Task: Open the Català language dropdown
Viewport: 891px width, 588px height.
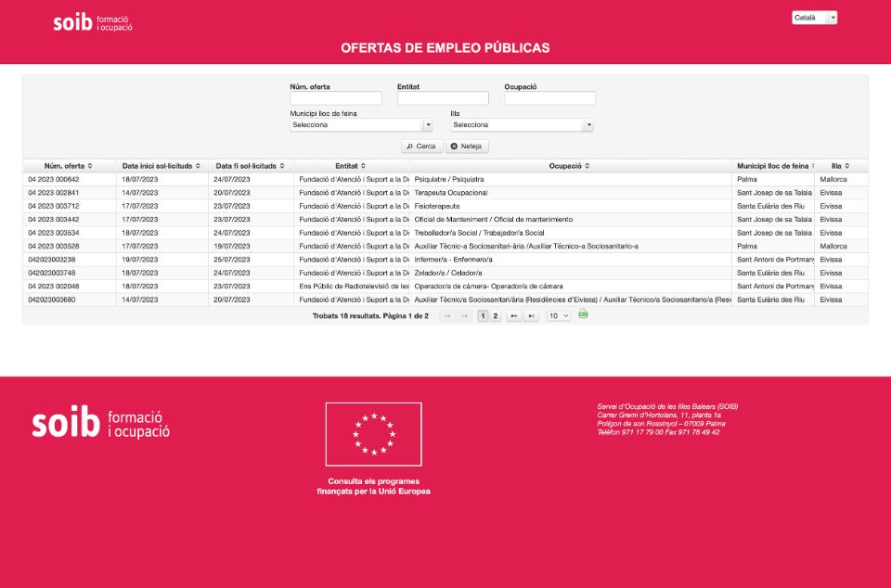Action: coord(814,18)
